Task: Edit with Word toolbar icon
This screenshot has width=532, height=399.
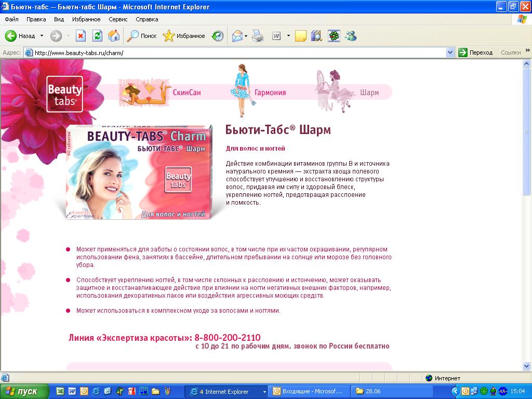Action: pos(276,36)
